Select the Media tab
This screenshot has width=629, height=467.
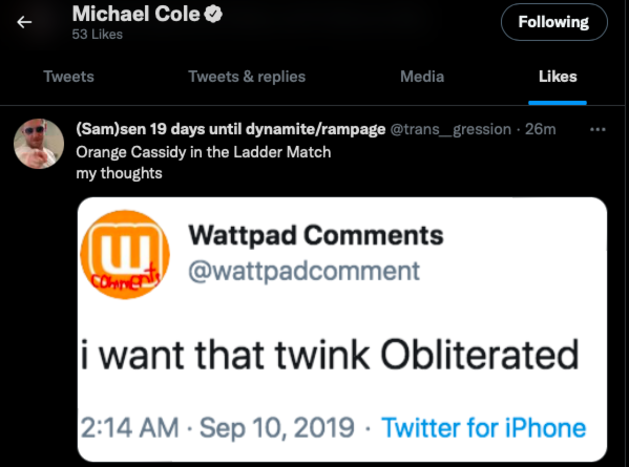[x=422, y=76]
